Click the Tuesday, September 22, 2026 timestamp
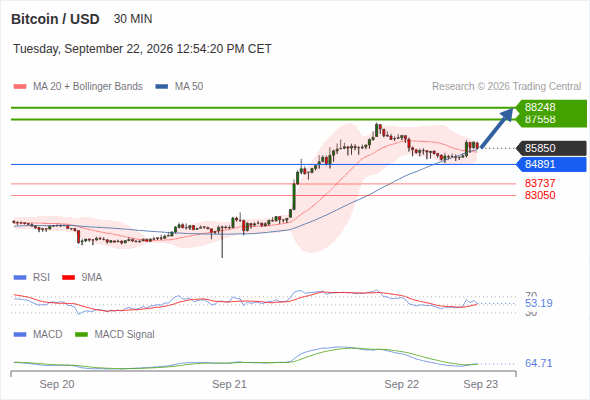 click(142, 49)
